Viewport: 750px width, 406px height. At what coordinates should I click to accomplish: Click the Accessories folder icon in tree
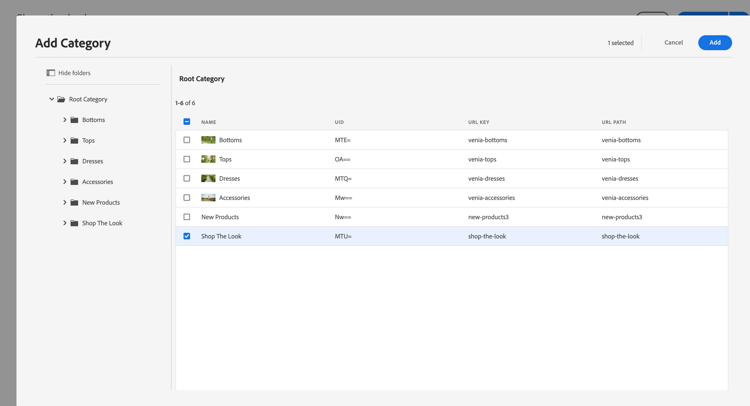click(74, 182)
